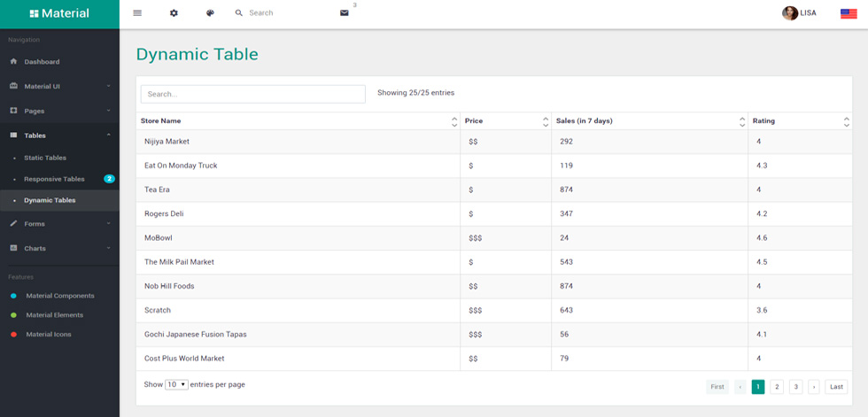Go to previous page arrow button
The width and height of the screenshot is (868, 417).
coord(740,387)
